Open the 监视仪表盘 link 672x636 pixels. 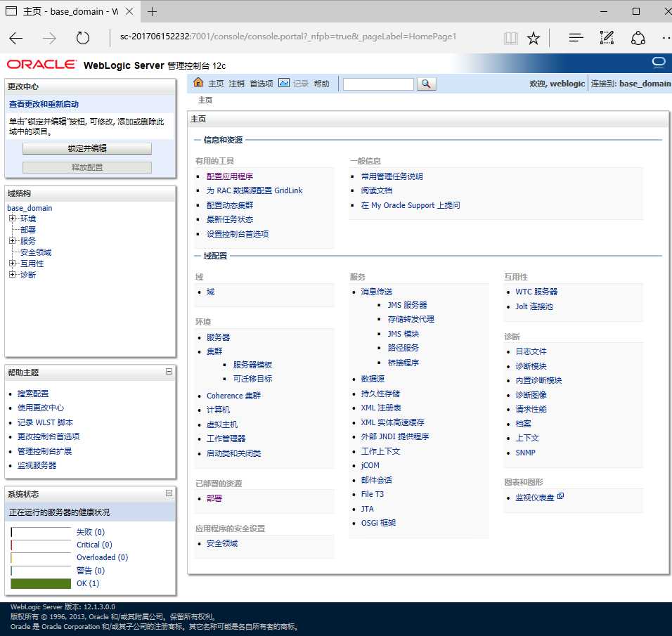click(535, 498)
